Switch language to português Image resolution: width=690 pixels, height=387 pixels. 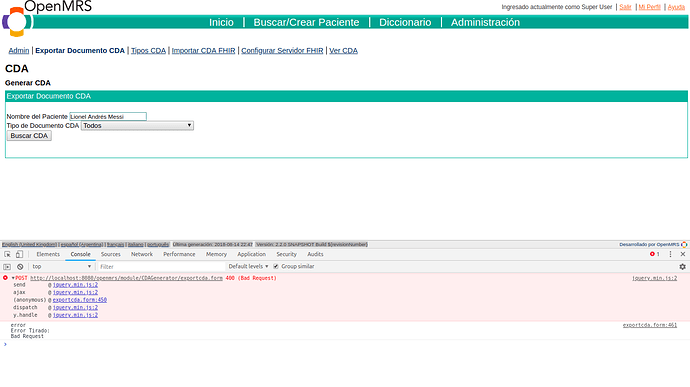(158, 244)
